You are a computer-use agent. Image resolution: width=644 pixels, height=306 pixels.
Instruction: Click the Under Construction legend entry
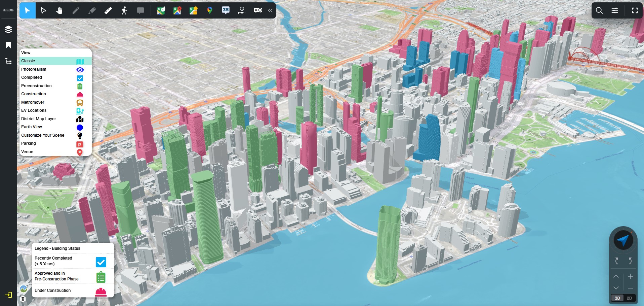point(53,291)
